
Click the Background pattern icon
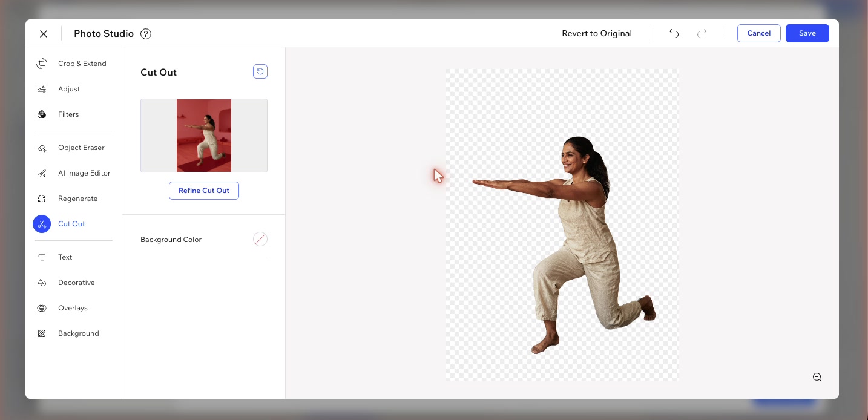click(x=42, y=333)
